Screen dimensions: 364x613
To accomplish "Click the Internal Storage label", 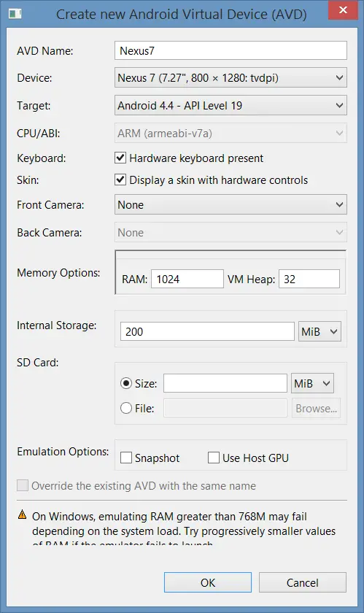I will click(x=57, y=325).
